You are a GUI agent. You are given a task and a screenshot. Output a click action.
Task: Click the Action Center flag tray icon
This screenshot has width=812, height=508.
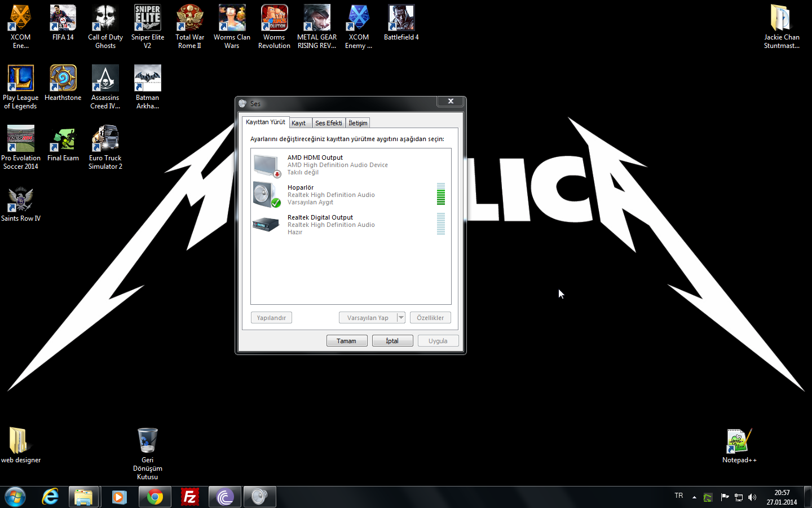pyautogui.click(x=725, y=497)
